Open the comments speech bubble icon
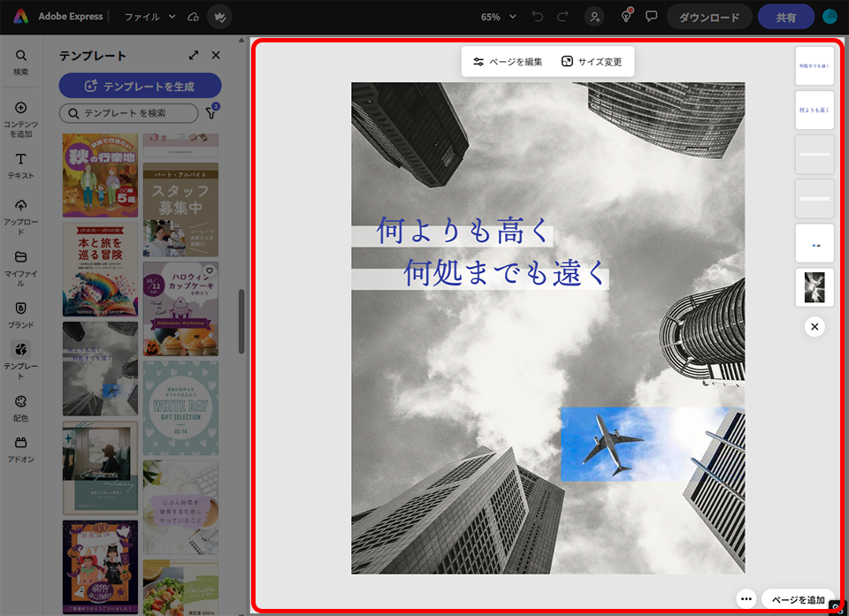 tap(652, 17)
